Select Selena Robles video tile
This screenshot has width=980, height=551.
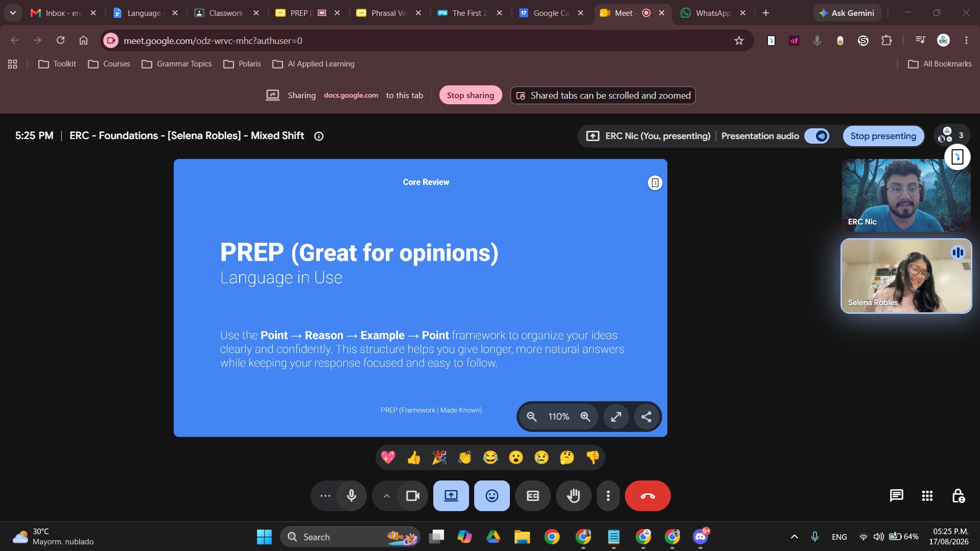906,276
